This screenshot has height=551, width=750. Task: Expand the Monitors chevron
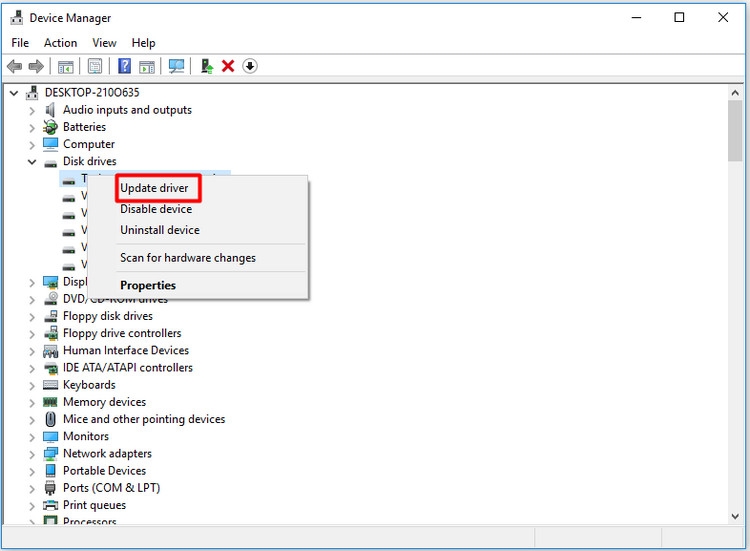pos(32,437)
